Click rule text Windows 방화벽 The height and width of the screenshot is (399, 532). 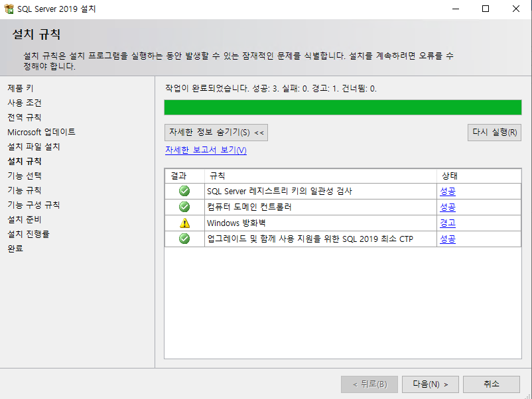pyautogui.click(x=236, y=223)
